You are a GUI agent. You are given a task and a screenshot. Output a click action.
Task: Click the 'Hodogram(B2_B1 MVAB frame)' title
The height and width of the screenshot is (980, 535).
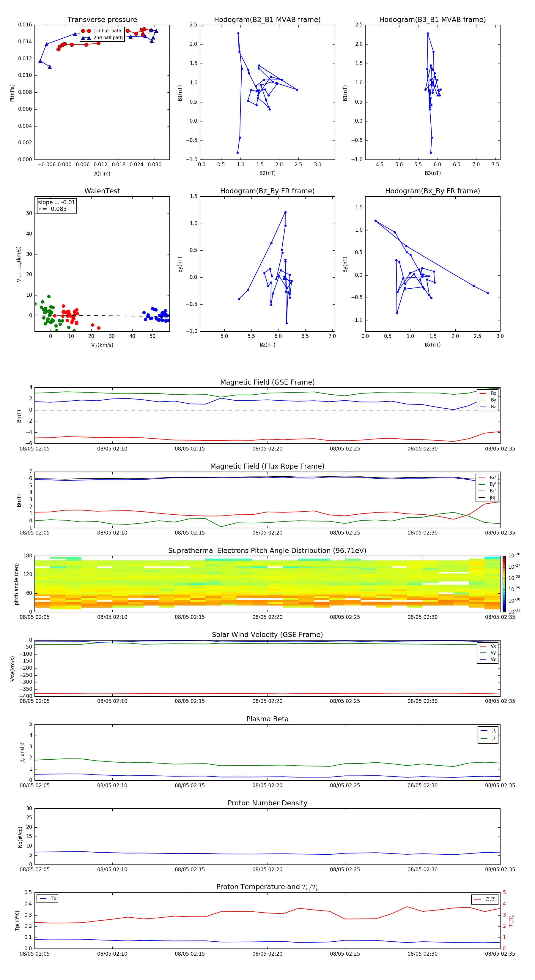click(x=267, y=20)
